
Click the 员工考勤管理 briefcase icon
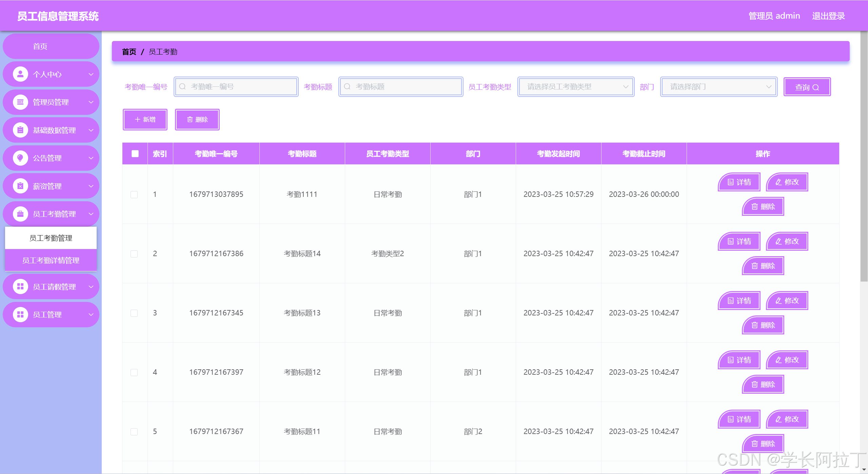coord(20,214)
